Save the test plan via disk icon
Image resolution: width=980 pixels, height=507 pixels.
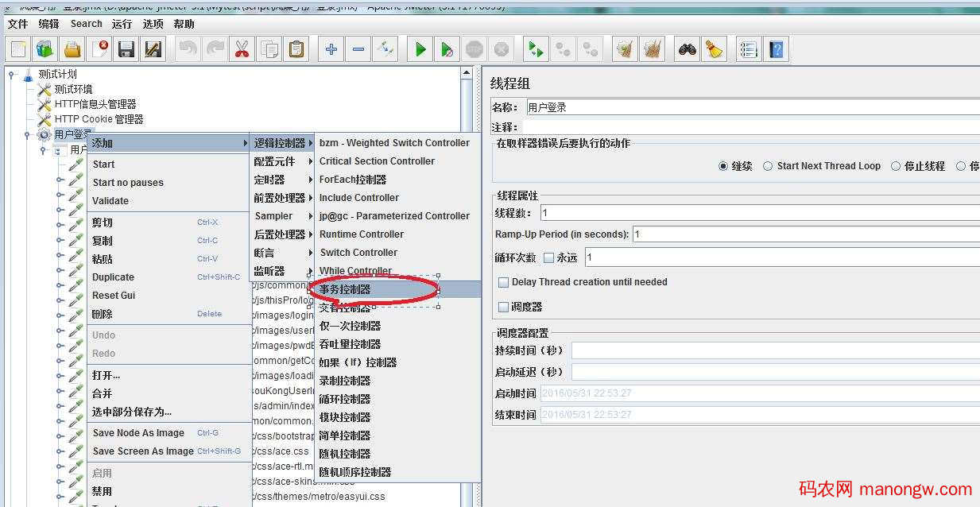click(x=125, y=48)
